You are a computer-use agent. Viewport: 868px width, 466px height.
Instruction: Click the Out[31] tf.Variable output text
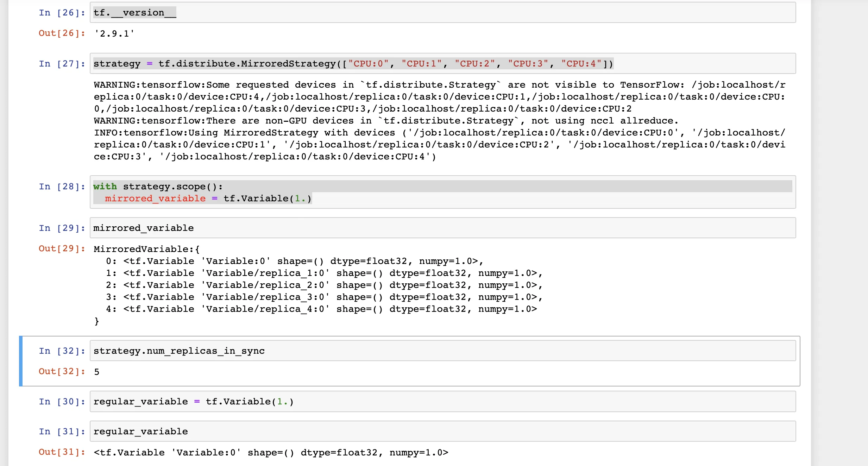coord(271,453)
